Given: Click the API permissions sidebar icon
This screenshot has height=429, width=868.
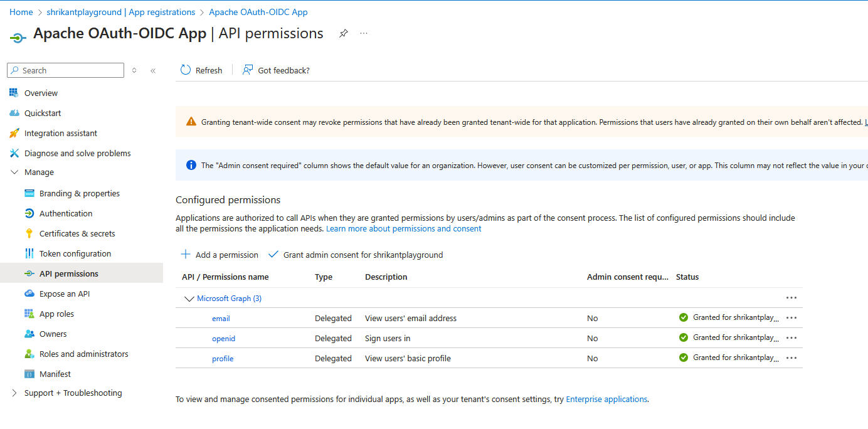Looking at the screenshot, I should tap(29, 273).
